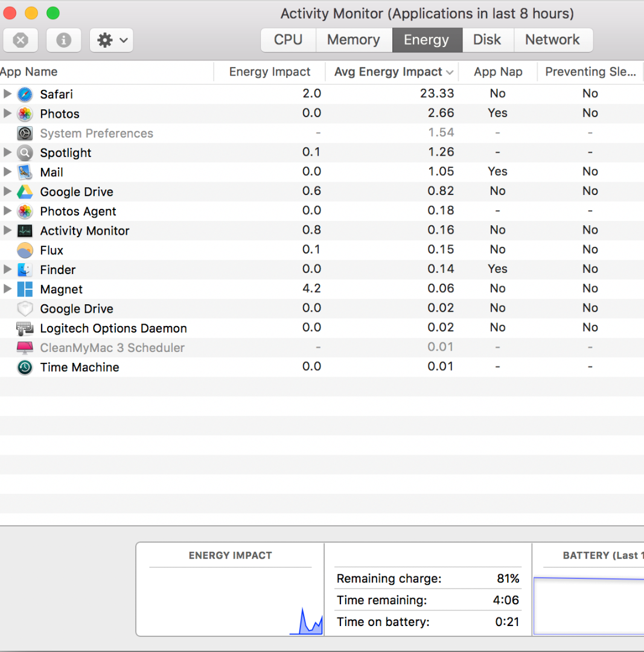This screenshot has height=652, width=644.
Task: Expand the Photos disclosure triangle
Action: pyautogui.click(x=7, y=113)
